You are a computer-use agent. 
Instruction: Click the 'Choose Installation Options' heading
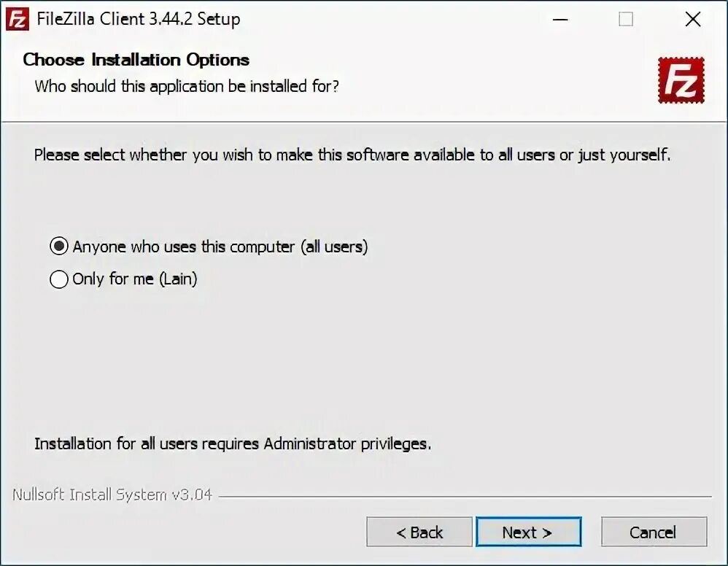(x=136, y=60)
